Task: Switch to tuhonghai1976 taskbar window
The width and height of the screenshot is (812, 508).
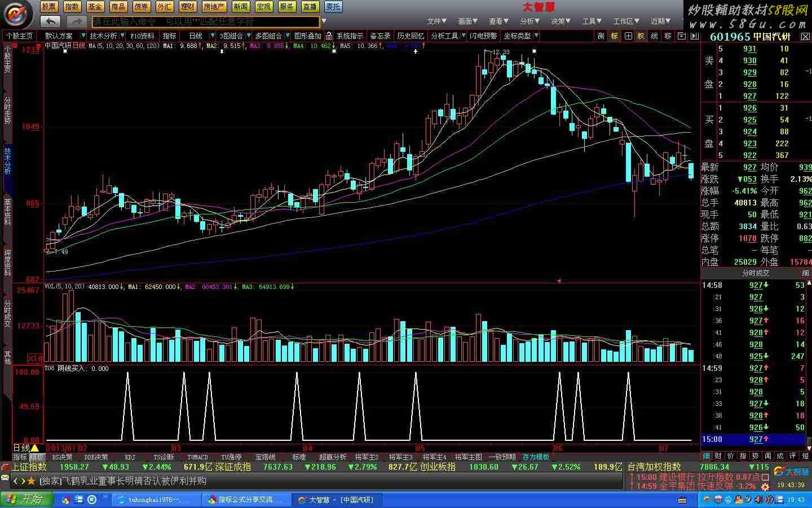Action: tap(156, 500)
